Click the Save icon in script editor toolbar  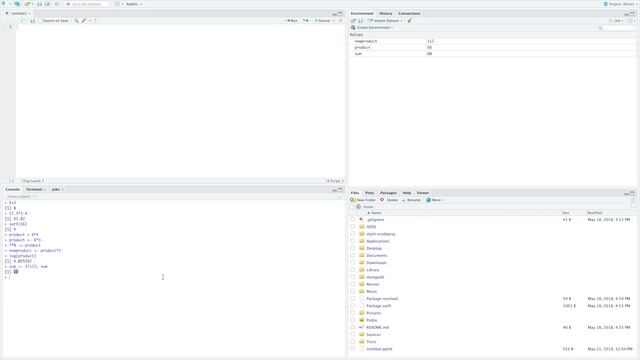pos(32,20)
